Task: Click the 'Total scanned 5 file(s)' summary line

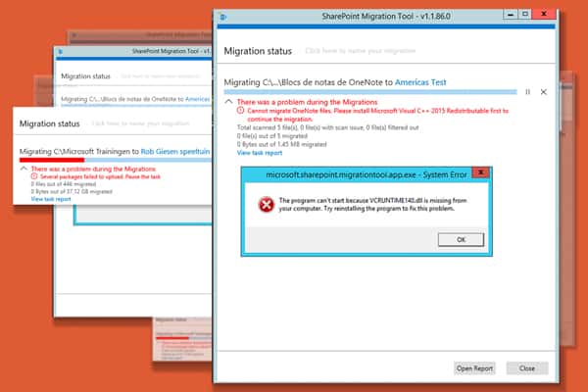Action: (x=327, y=127)
